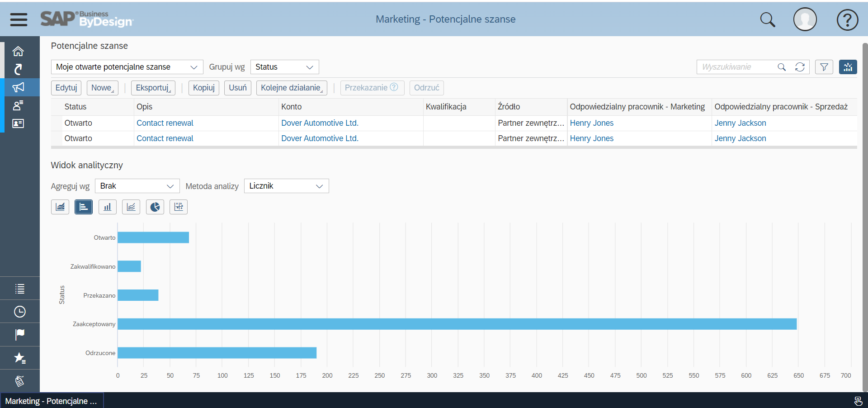Image resolution: width=868 pixels, height=408 pixels.
Task: Click the Przekazano bar in chart
Action: [x=138, y=295]
